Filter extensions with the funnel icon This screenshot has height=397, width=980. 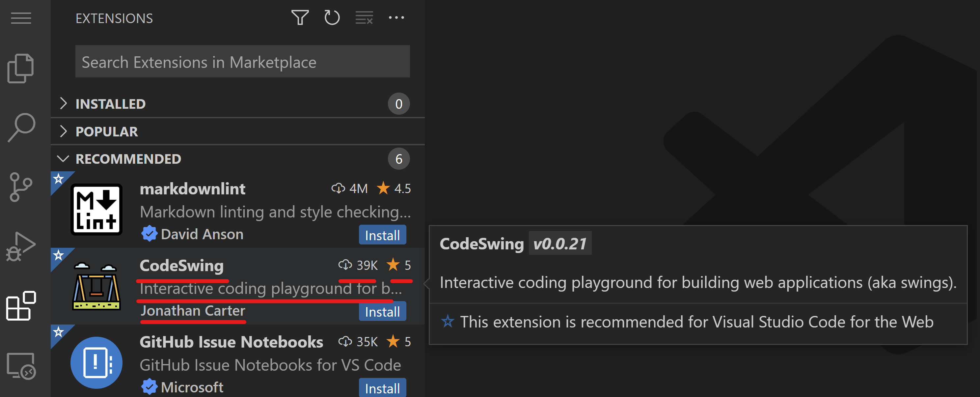pyautogui.click(x=300, y=18)
